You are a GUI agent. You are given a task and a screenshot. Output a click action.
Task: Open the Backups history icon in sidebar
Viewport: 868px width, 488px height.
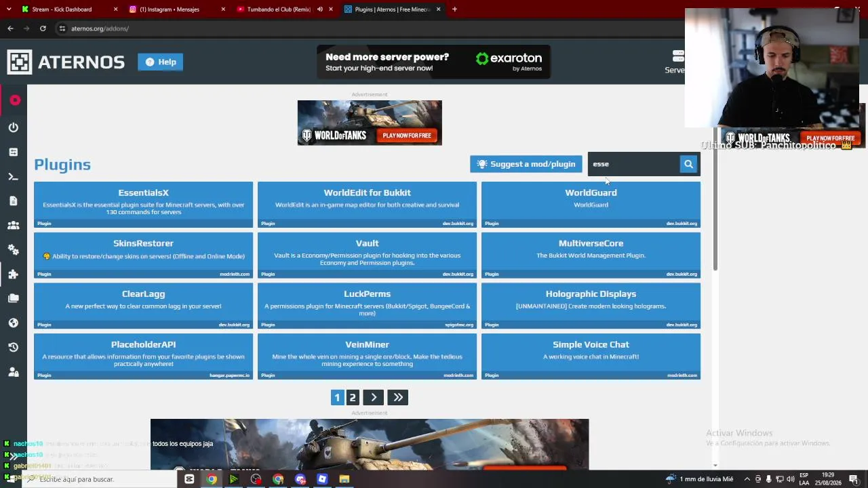14,347
